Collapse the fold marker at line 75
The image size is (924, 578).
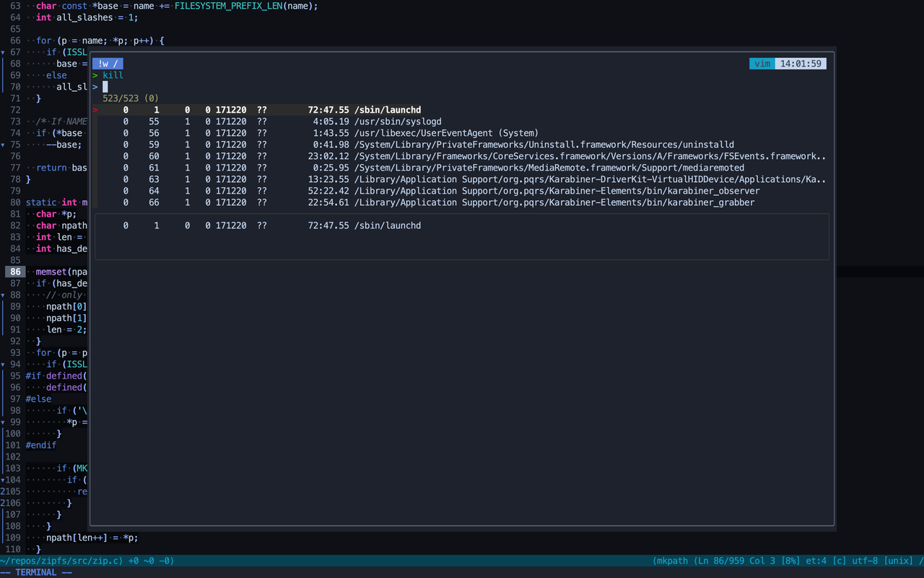click(3, 144)
